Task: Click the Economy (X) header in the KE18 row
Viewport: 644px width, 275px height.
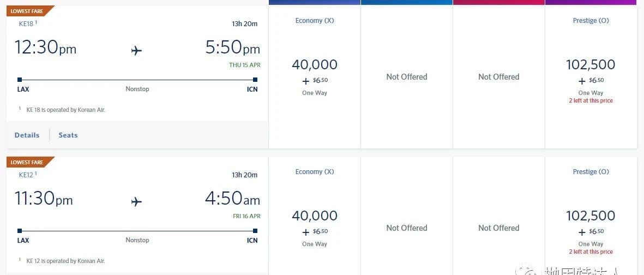Action: pos(315,21)
